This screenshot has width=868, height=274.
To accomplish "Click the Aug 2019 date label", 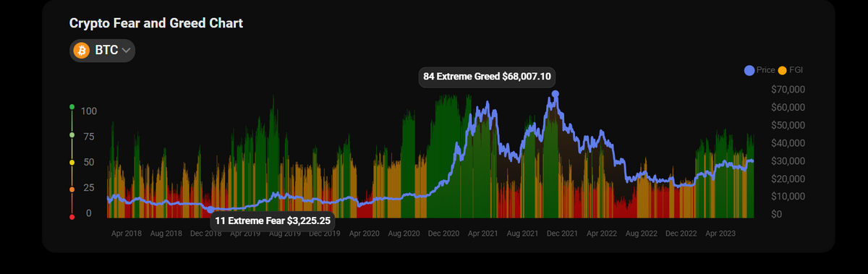I will [285, 234].
